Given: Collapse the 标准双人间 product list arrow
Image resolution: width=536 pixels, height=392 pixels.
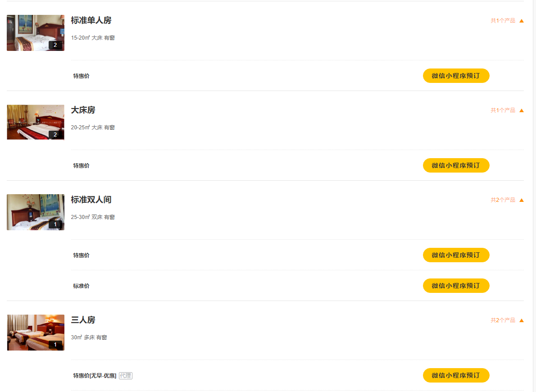Looking at the screenshot, I should tap(522, 200).
